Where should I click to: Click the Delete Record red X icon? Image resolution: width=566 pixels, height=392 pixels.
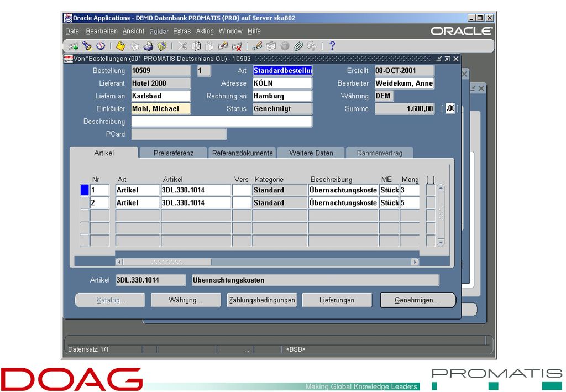[237, 46]
